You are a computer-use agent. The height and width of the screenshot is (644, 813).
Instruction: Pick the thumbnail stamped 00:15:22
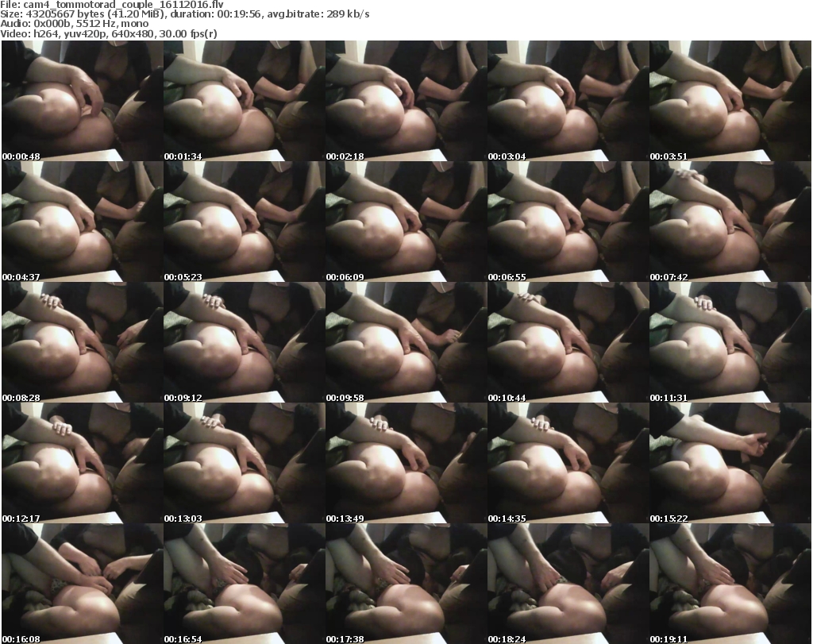point(730,463)
